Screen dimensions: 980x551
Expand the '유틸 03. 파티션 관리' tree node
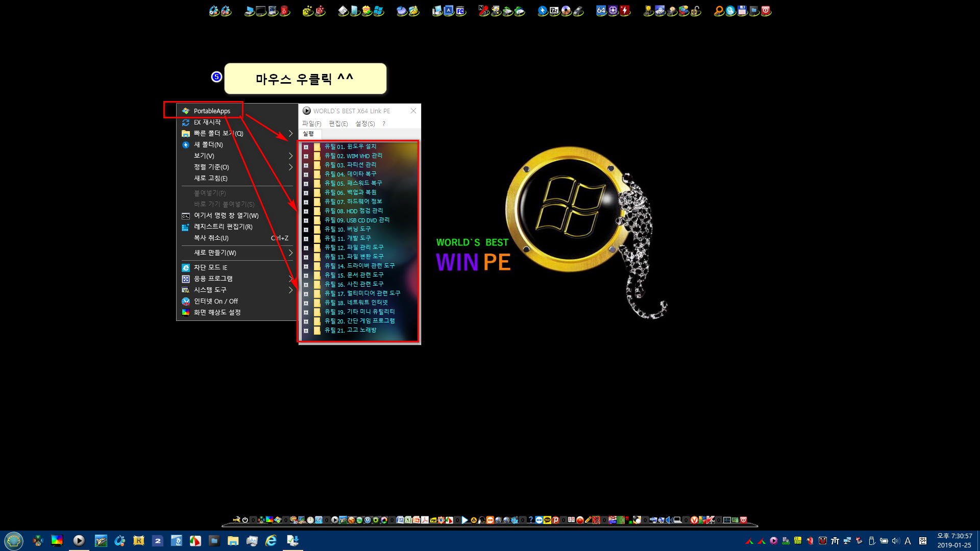[x=306, y=165]
